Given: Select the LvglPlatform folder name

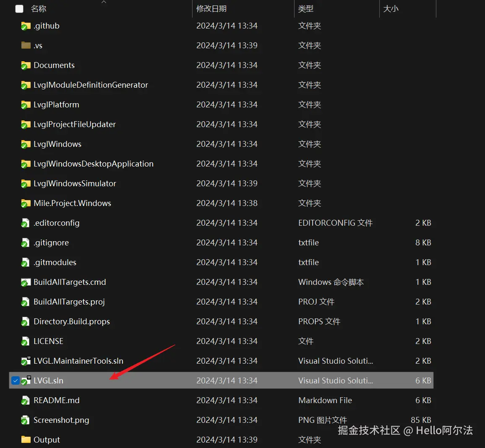Looking at the screenshot, I should click(x=56, y=105).
